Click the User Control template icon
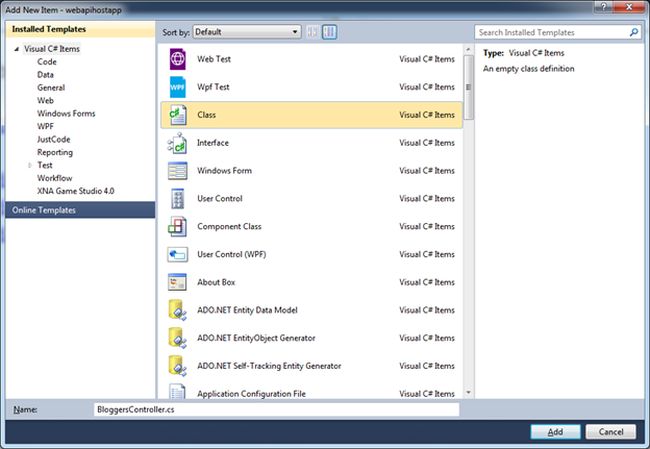The height and width of the screenshot is (449, 650). click(178, 199)
